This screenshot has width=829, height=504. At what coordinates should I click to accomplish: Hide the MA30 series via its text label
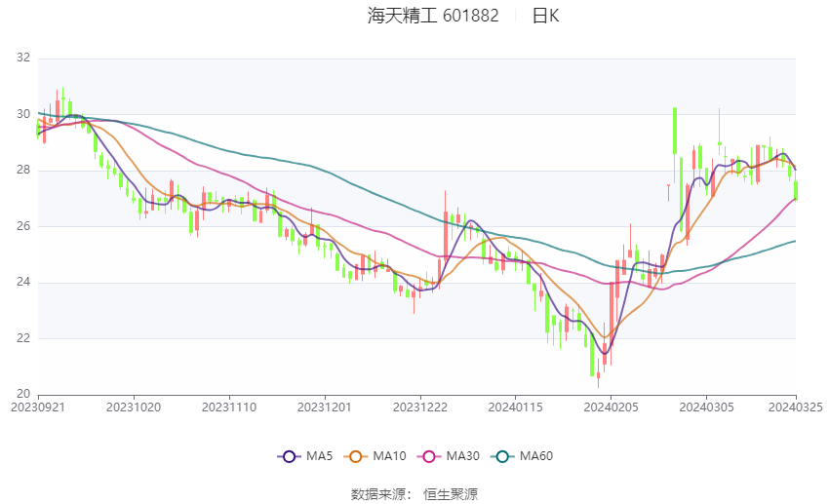point(463,456)
